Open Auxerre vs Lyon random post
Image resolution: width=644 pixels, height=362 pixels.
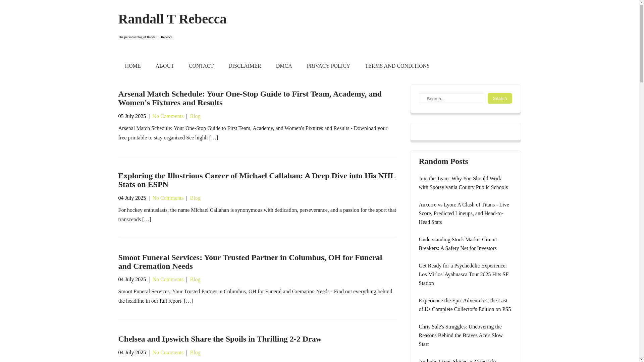(x=464, y=214)
